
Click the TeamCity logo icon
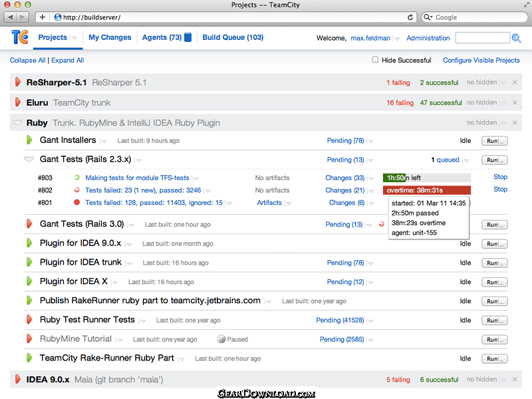19,37
